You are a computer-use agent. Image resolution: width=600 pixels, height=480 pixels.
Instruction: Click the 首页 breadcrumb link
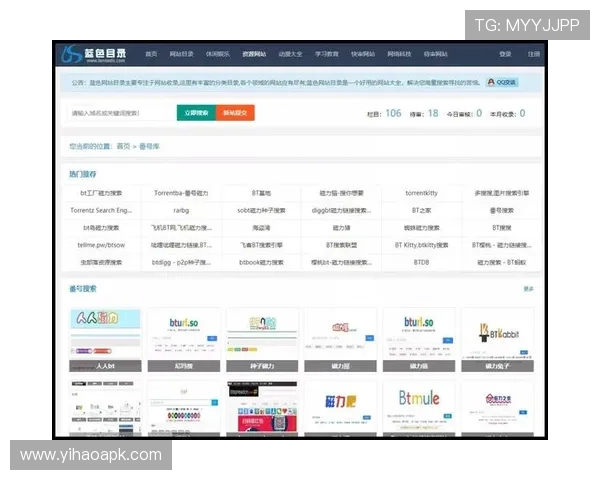pos(123,146)
